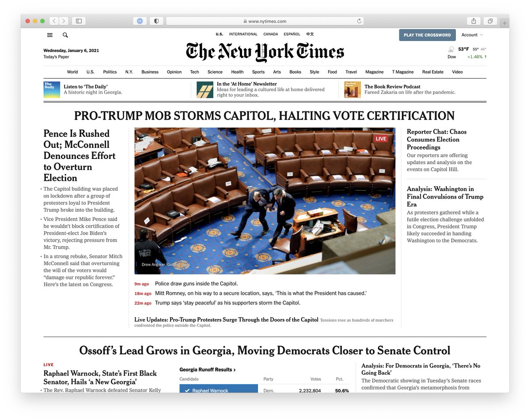
Task: Select the Canada edition
Action: pyautogui.click(x=271, y=34)
